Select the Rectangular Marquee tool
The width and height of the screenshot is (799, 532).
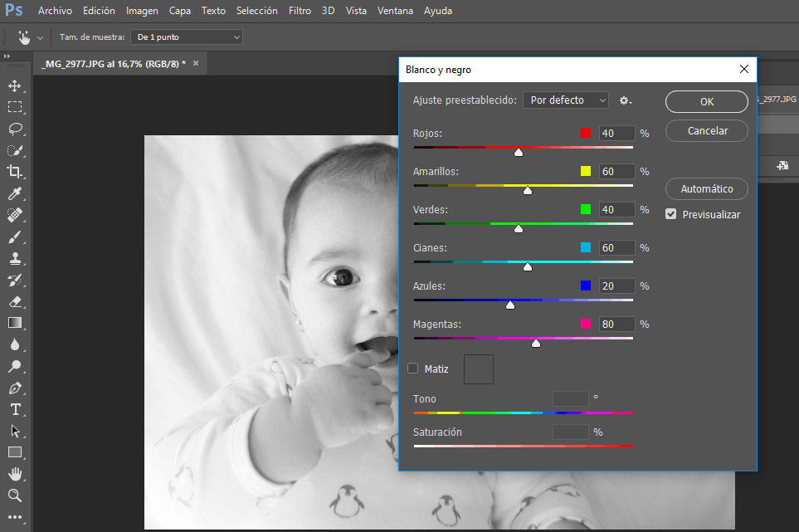(x=15, y=107)
